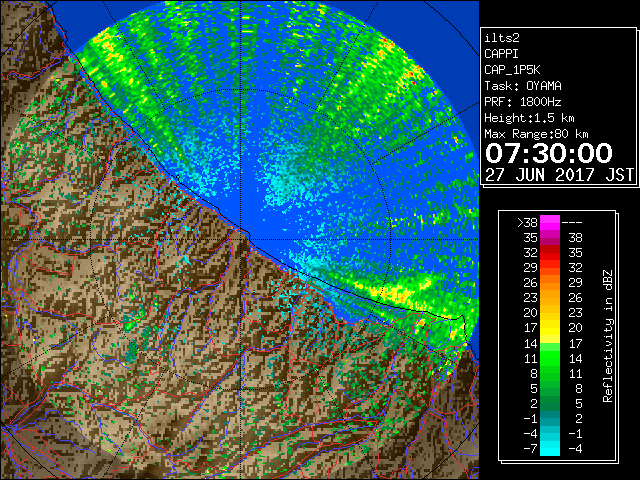Screen dimensions: 640x480
Task: Click the 'Reflectivity in dBZ' legend title
Action: (x=608, y=336)
